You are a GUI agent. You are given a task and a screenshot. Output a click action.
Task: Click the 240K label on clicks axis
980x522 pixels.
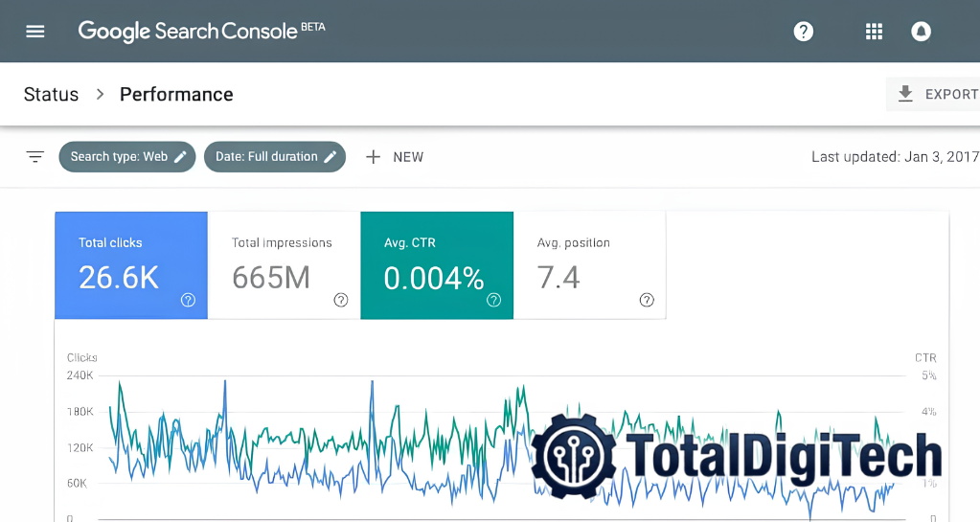tap(80, 375)
